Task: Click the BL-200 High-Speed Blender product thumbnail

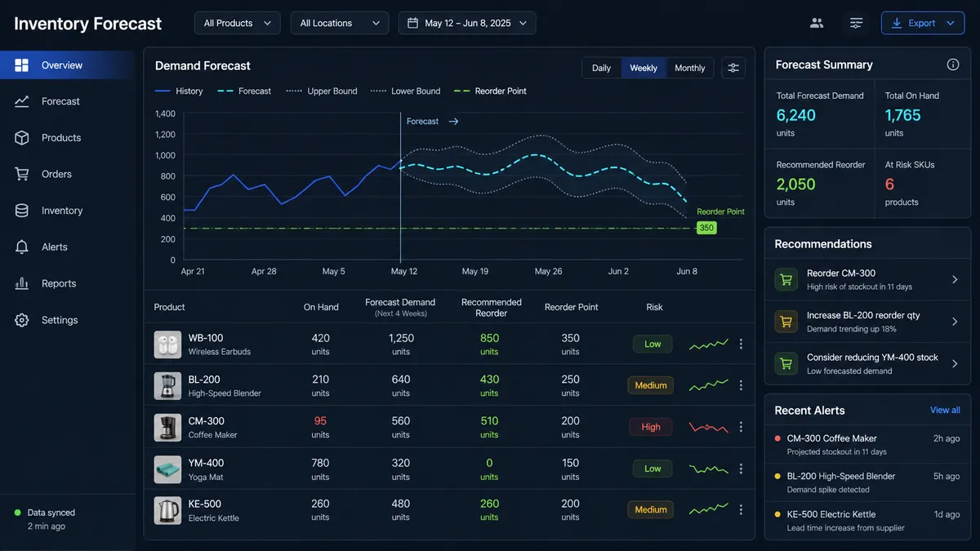Action: coord(167,386)
